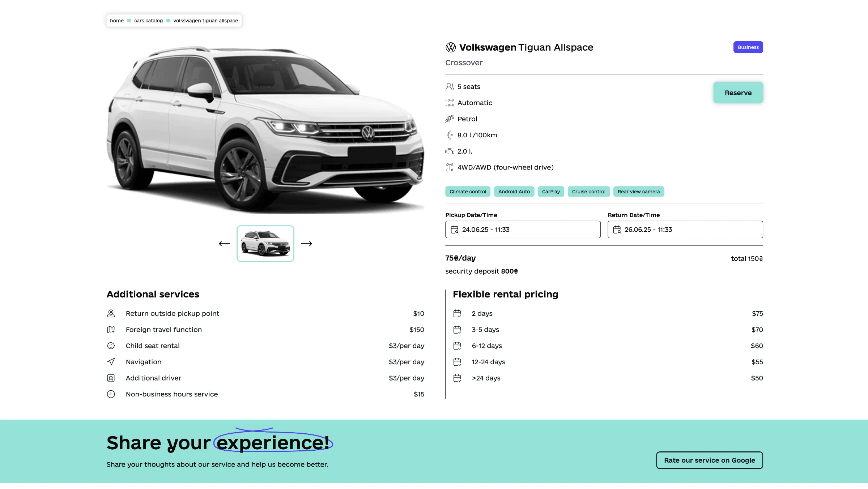
Task: Click the Volkswagen logo icon
Action: click(451, 47)
